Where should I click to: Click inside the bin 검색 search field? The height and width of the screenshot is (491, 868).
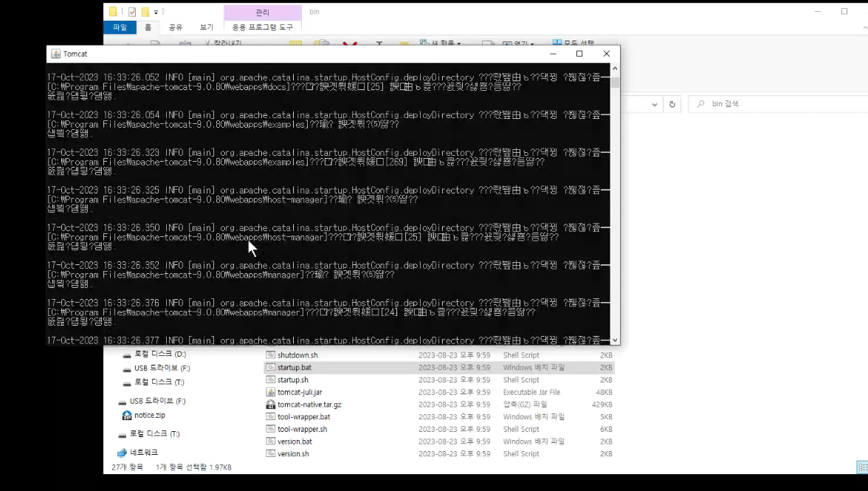(x=778, y=104)
